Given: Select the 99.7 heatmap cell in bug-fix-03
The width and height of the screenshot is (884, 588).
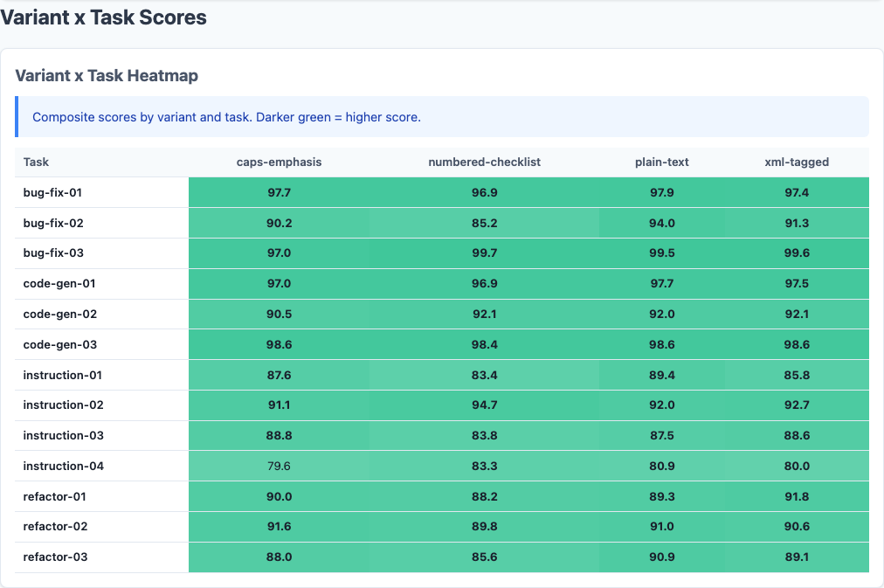Looking at the screenshot, I should [484, 253].
